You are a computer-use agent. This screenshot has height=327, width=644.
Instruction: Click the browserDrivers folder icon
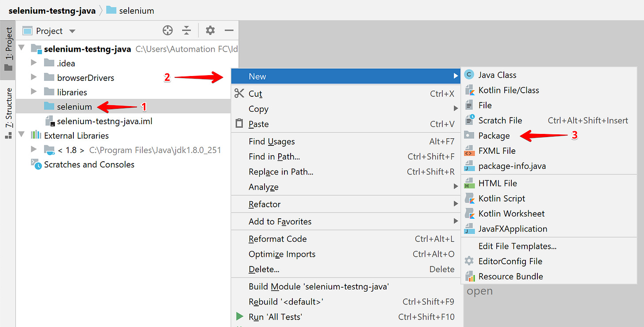49,77
